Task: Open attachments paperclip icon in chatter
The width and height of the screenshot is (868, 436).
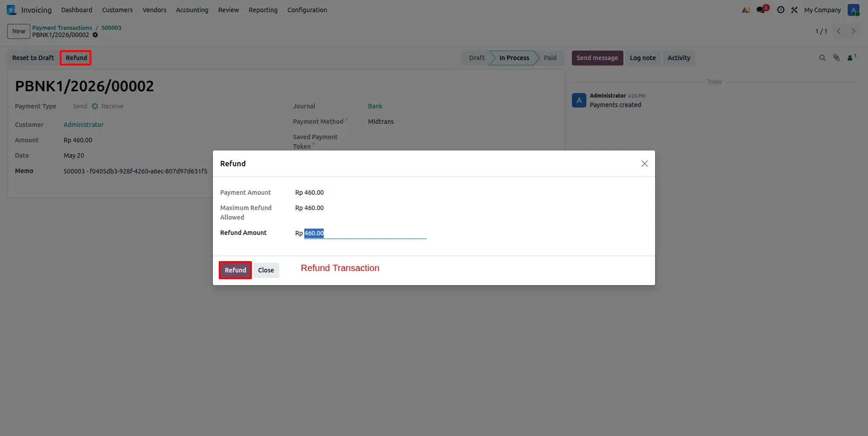Action: 836,58
